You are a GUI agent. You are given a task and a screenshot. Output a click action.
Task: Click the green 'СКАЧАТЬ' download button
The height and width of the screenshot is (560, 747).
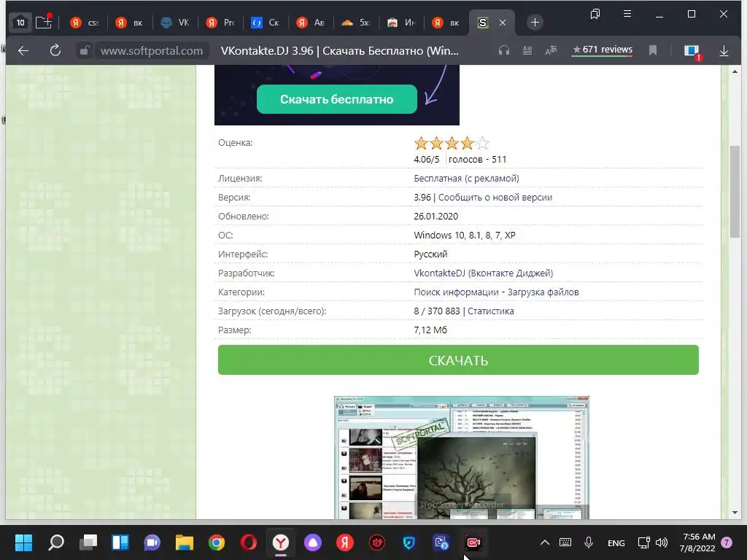click(x=458, y=360)
